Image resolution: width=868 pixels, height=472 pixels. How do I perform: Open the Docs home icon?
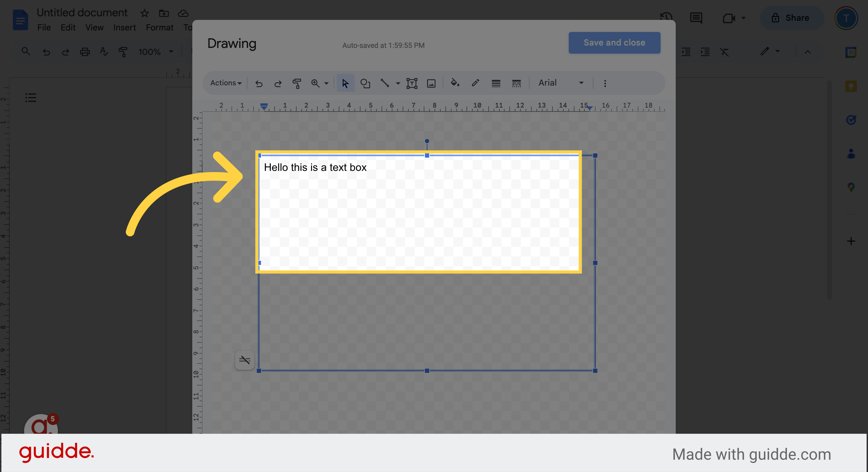[x=20, y=20]
